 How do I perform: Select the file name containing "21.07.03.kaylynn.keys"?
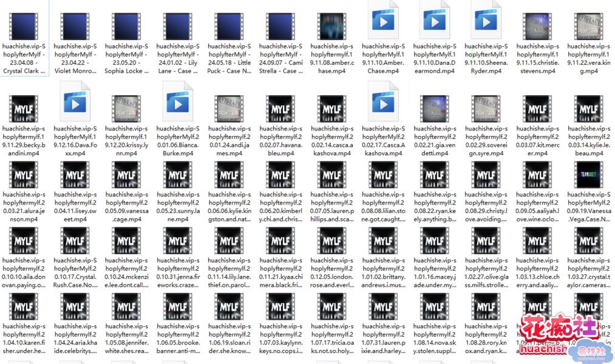(280, 339)
